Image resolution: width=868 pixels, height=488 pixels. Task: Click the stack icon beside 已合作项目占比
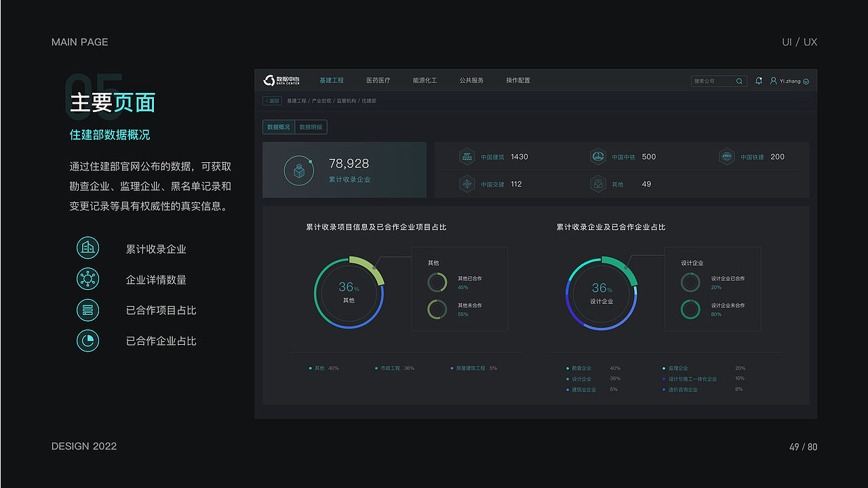click(87, 310)
